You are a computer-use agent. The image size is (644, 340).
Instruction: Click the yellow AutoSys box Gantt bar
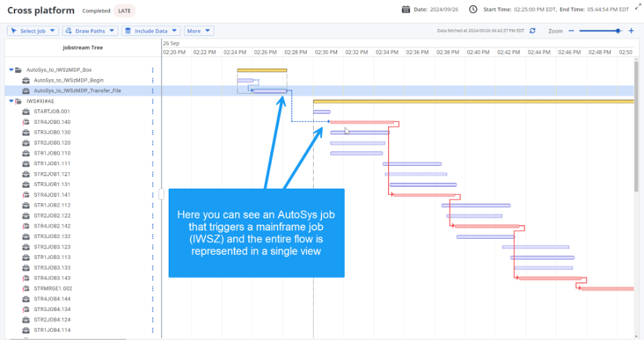pos(262,70)
